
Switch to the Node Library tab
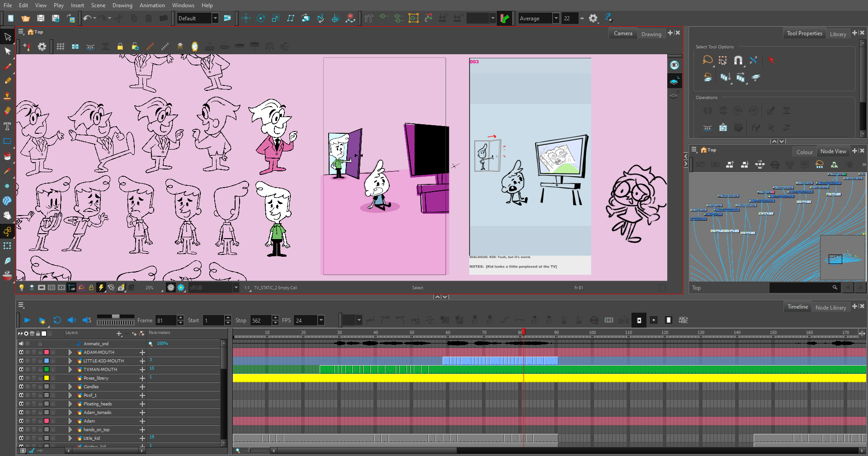coord(831,307)
